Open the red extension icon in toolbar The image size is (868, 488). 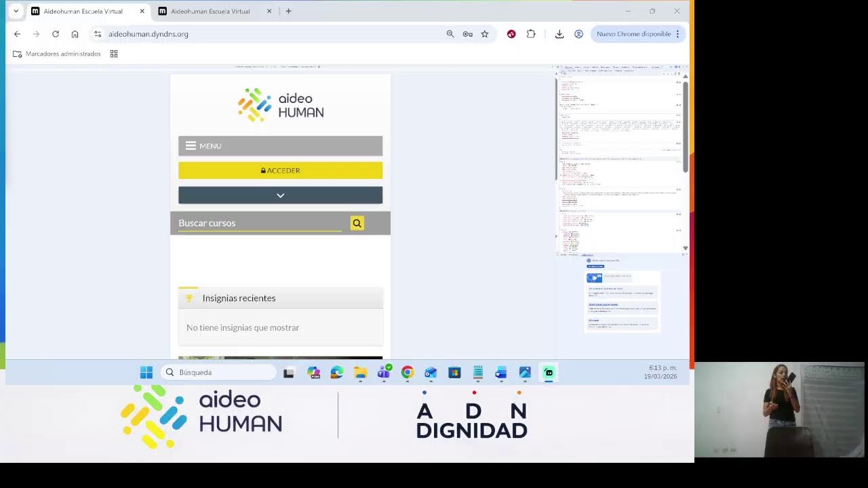pos(511,34)
